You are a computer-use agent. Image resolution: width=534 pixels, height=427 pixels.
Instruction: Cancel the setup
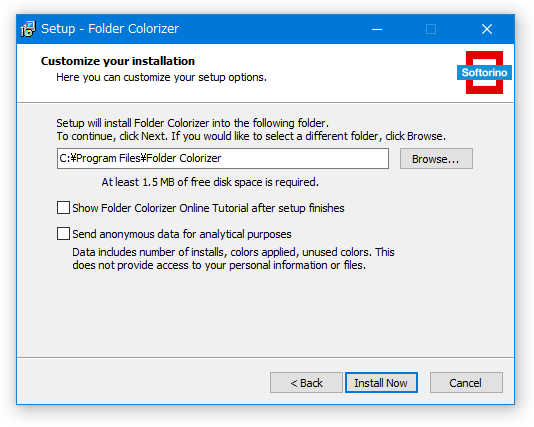[x=466, y=382]
